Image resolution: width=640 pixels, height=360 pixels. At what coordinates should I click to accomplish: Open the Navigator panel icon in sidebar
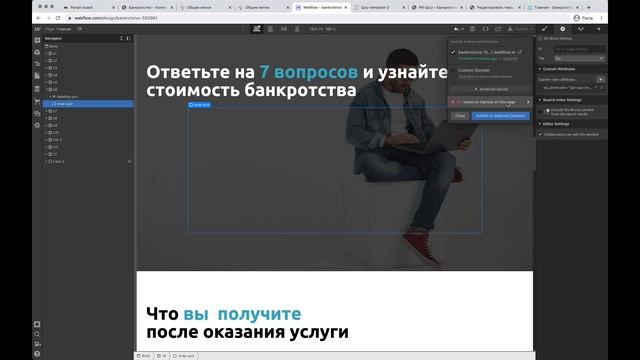(37, 64)
